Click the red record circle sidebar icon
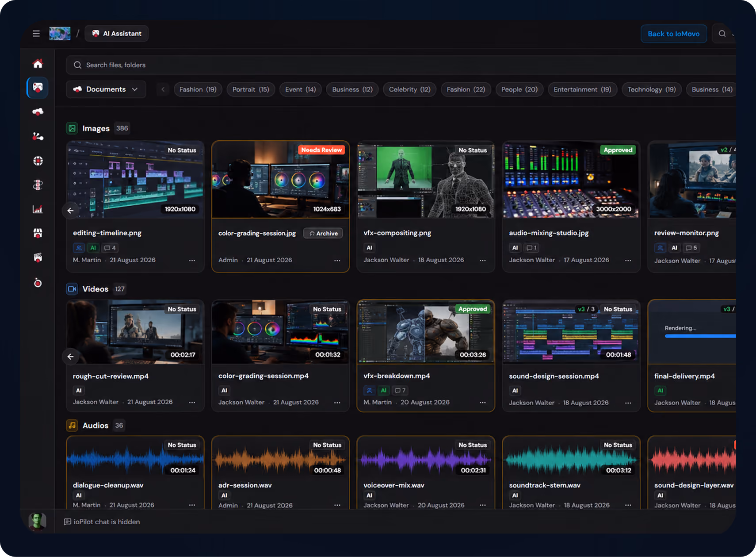Image resolution: width=756 pixels, height=557 pixels. 38,283
